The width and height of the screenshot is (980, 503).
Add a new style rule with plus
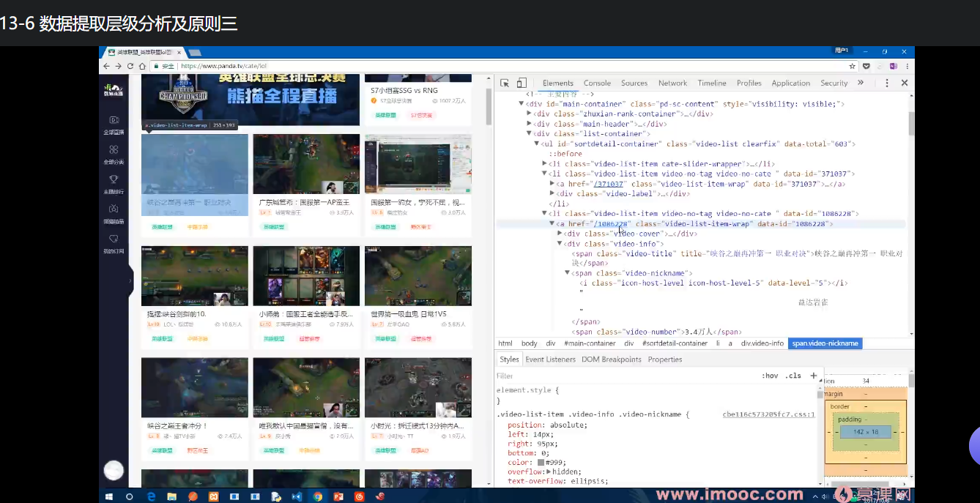(813, 376)
